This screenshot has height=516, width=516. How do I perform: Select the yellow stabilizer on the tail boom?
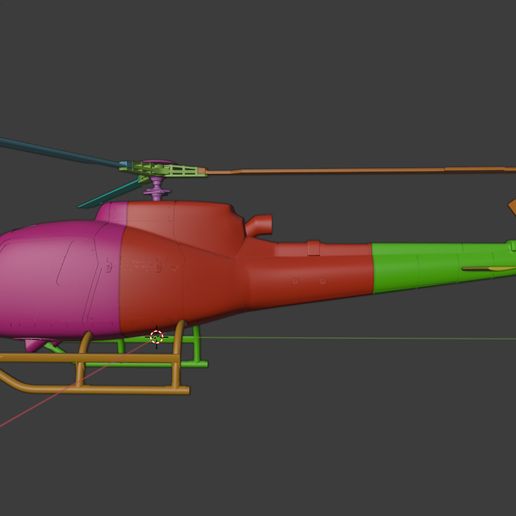pyautogui.click(x=489, y=269)
